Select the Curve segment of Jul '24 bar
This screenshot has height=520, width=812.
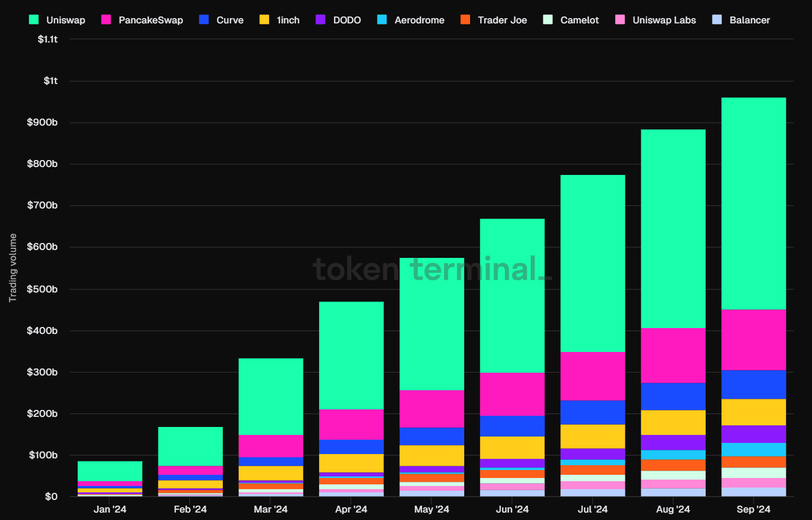pos(593,413)
